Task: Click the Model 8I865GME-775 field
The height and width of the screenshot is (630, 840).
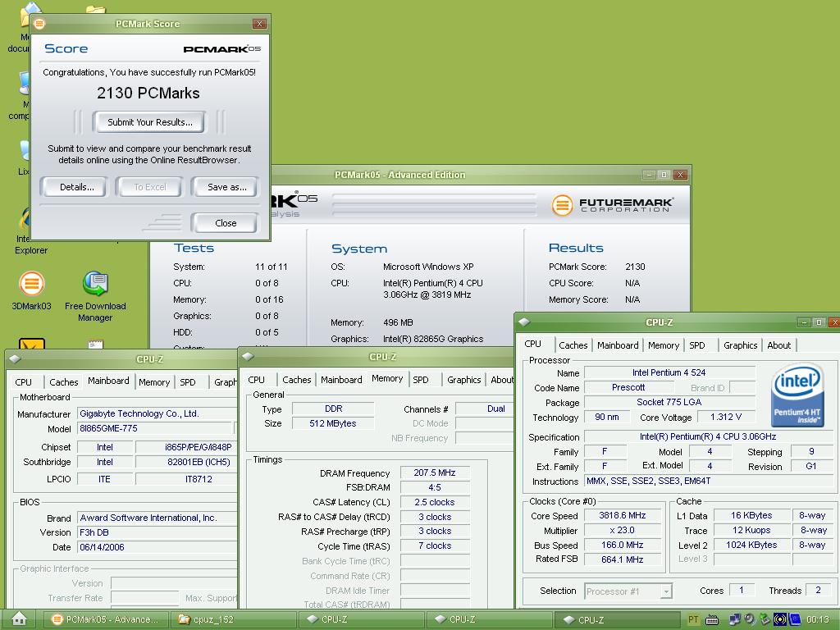Action: tap(155, 428)
